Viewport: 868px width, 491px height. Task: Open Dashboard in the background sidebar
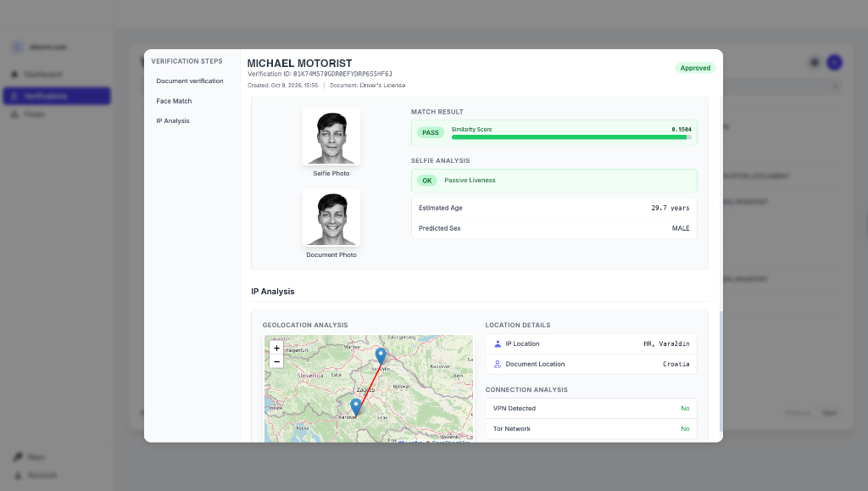pyautogui.click(x=42, y=74)
